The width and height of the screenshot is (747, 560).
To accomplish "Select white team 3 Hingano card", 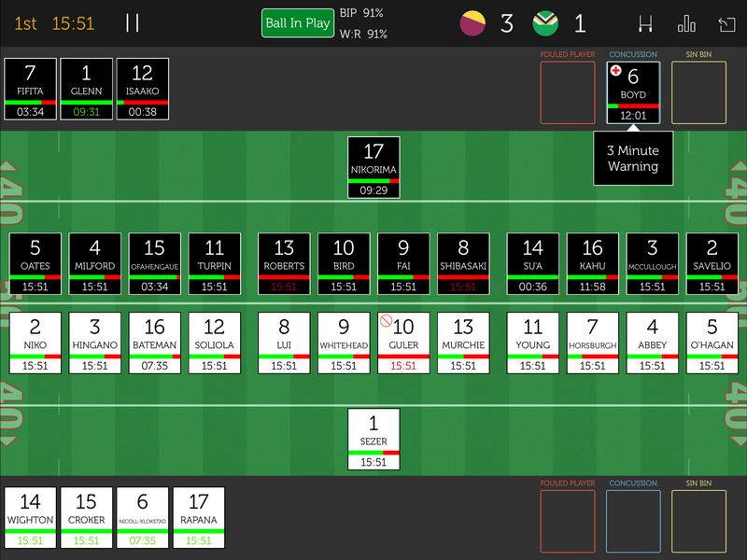I will point(95,343).
